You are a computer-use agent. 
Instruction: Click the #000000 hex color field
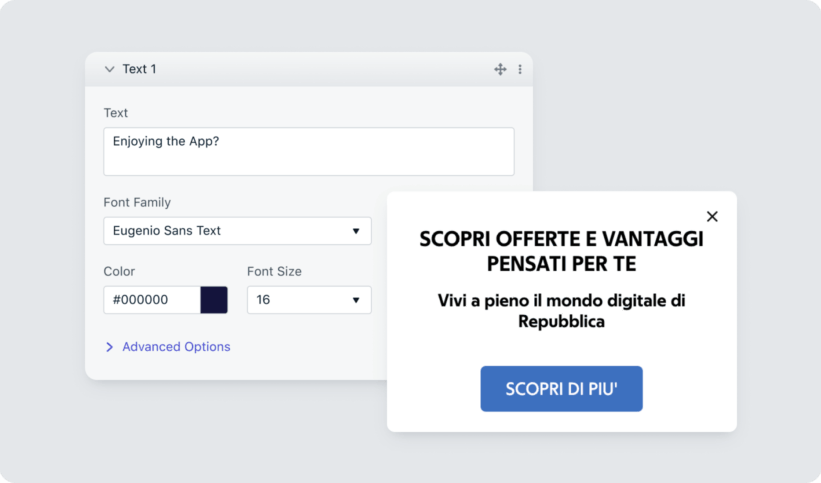[151, 300]
